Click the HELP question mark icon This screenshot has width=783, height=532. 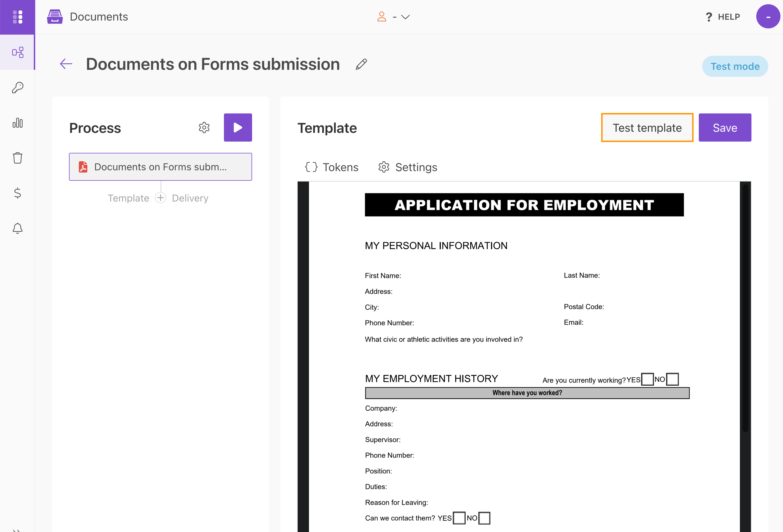709,17
